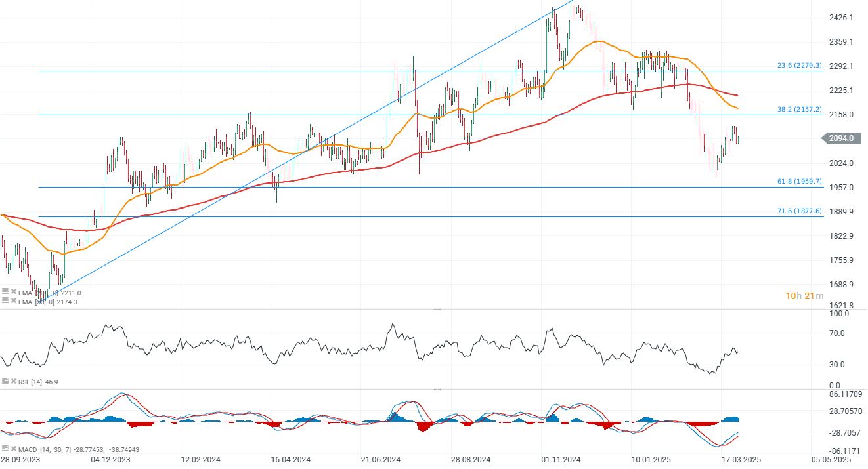This screenshot has height=469, width=868.
Task: Remove the RSI indicator with its X
Action: [x=14, y=381]
